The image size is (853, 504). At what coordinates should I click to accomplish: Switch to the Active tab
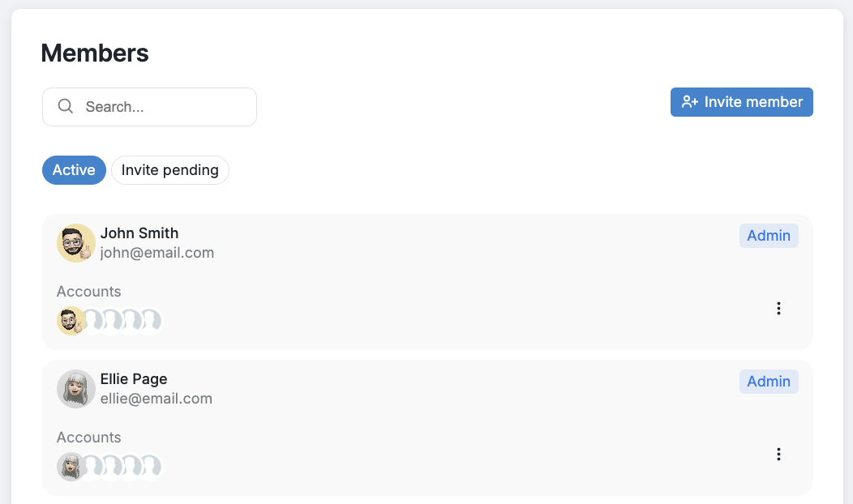coord(74,170)
